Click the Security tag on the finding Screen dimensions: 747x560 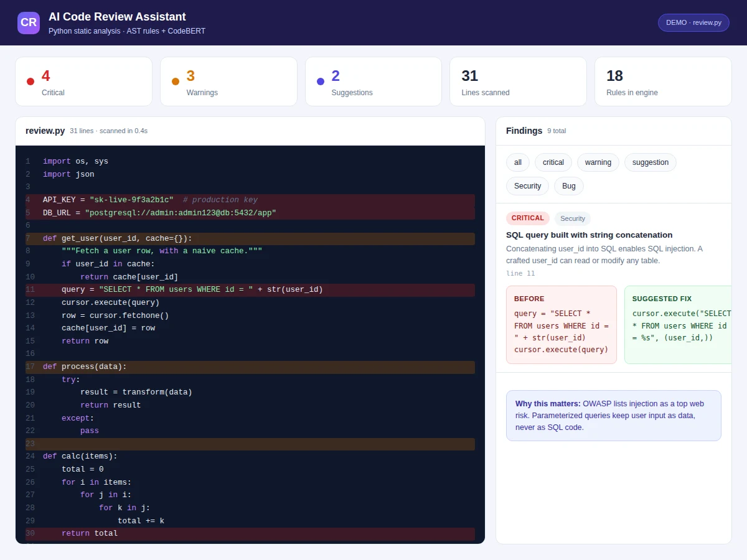pyautogui.click(x=573, y=218)
